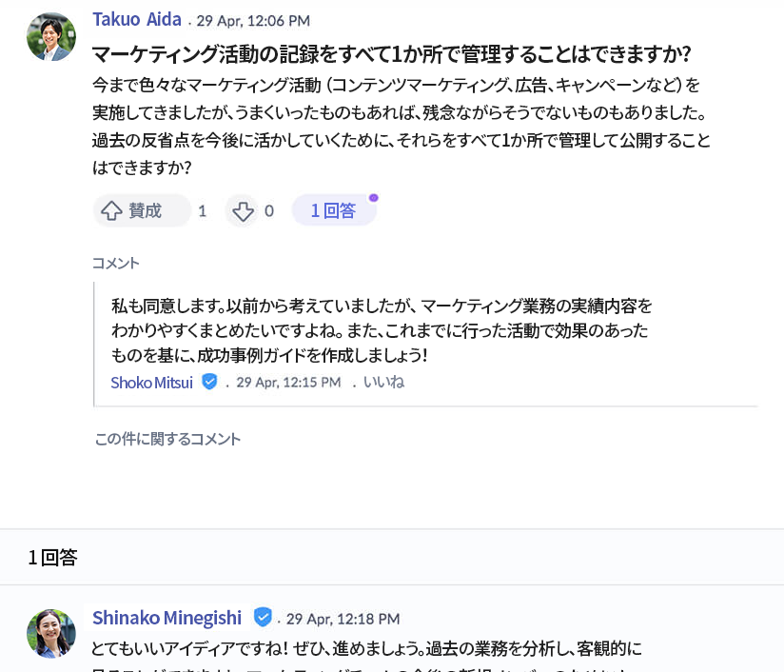Screen dimensions: 784x672
Task: Click the 12:15 PM comment timestamp
Action: (x=288, y=382)
